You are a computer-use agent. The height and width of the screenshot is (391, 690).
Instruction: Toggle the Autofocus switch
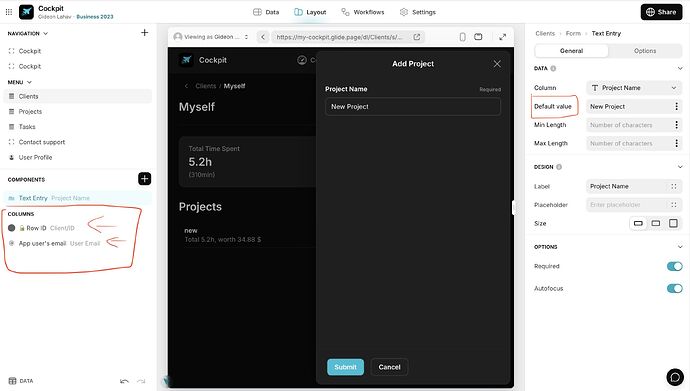coord(674,288)
